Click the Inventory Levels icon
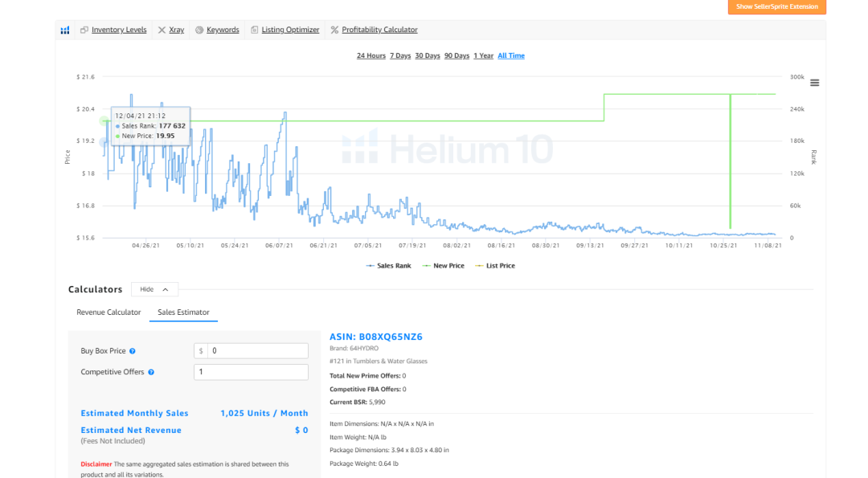Image resolution: width=868 pixels, height=478 pixels. [x=84, y=30]
